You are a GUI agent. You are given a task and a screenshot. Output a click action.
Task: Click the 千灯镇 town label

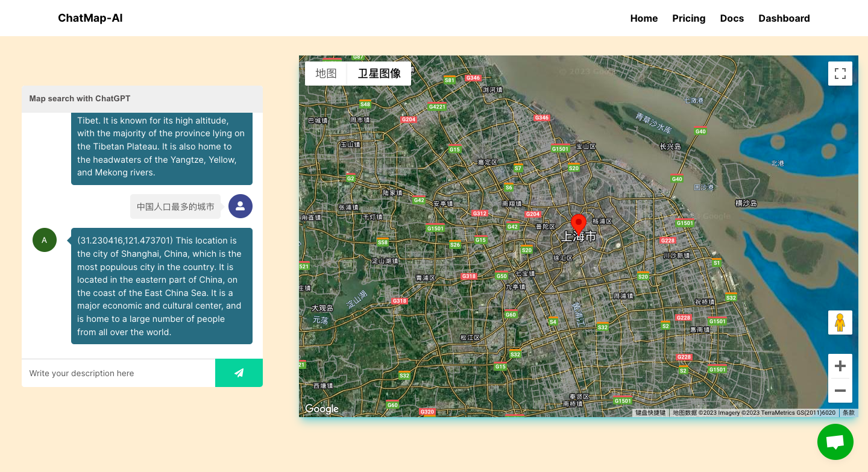[373, 217]
